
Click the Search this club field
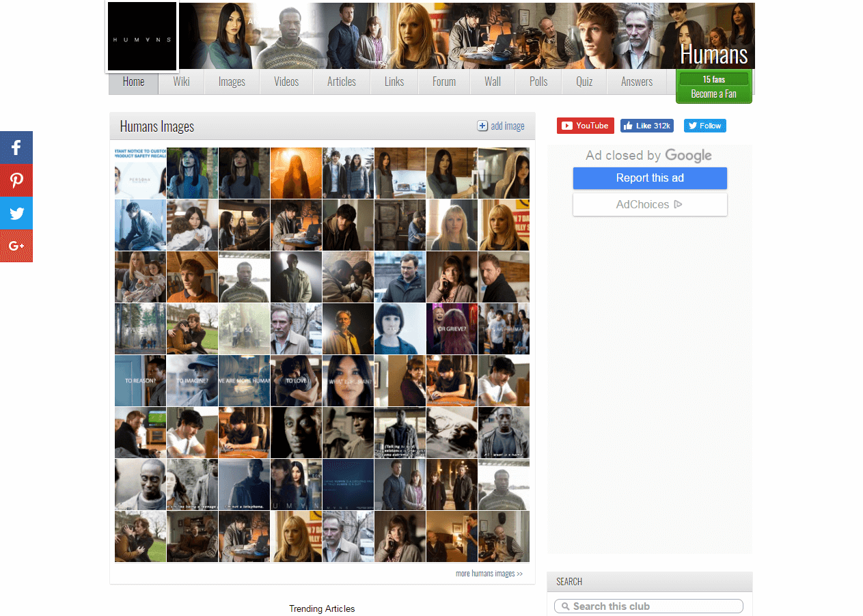(653, 606)
